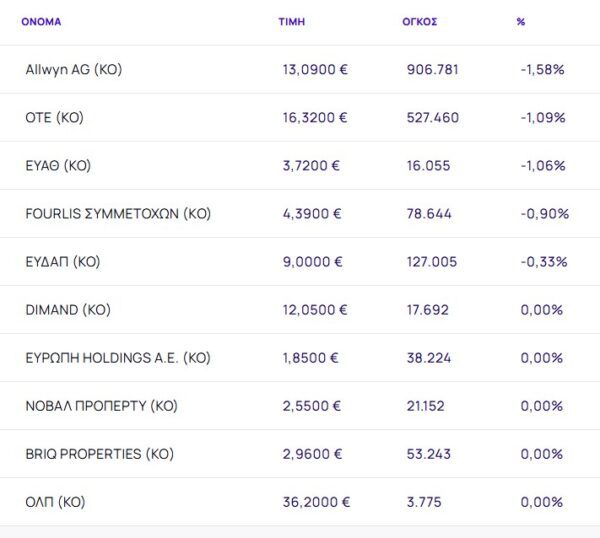Click the % change column header
600x538 pixels.
tap(521, 21)
